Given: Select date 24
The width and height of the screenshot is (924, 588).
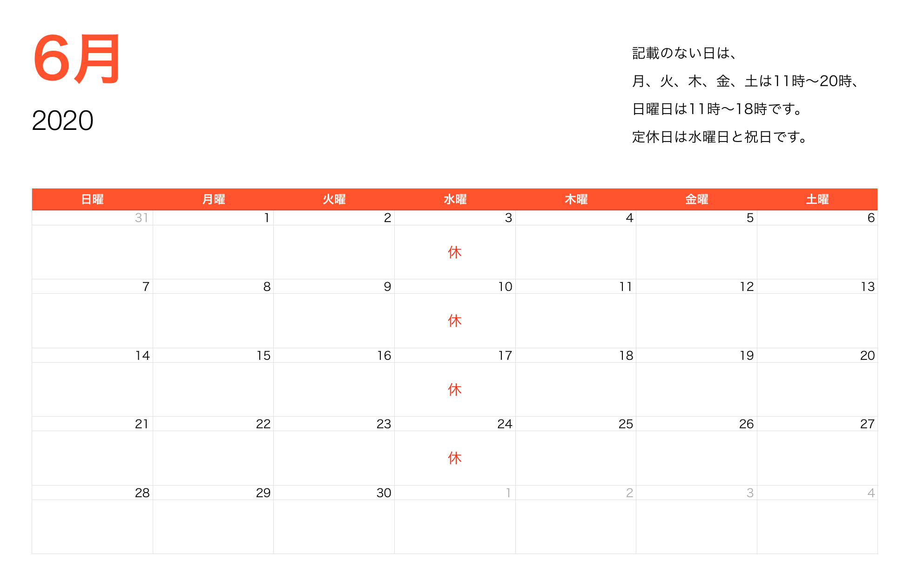Looking at the screenshot, I should (505, 424).
